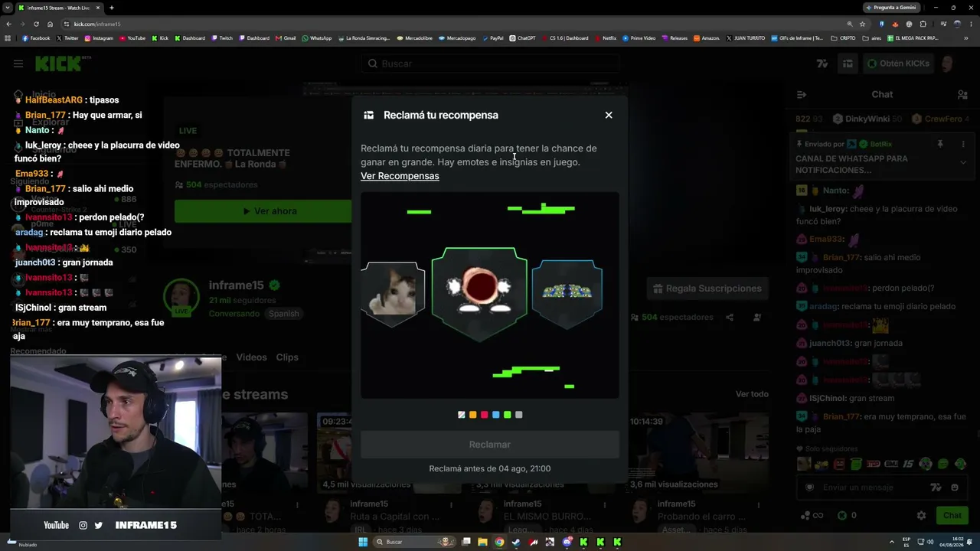Bookmark this page with star icon
The width and height of the screenshot is (980, 551).
(x=862, y=24)
